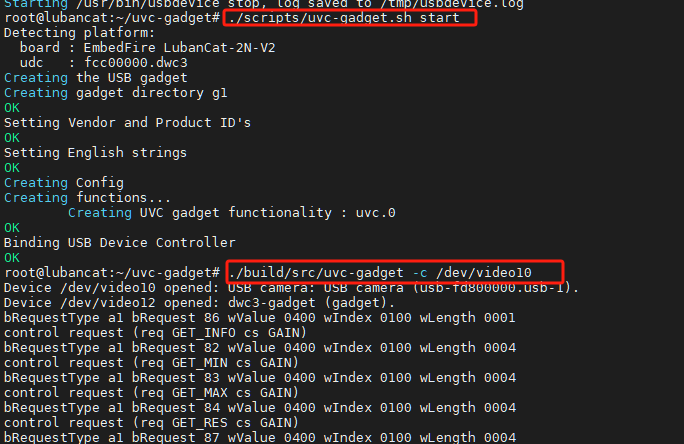Click the 'req GET_MAX cs GAIN' line

click(x=151, y=393)
